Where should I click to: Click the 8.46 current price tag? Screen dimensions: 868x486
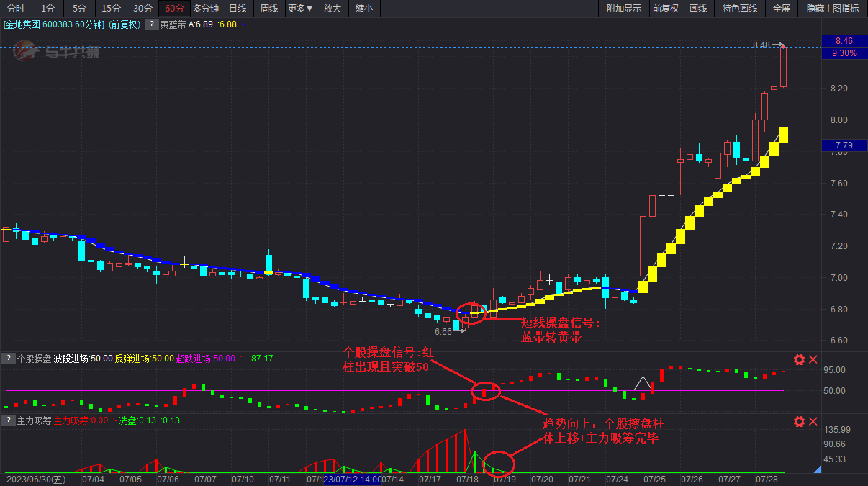click(844, 41)
